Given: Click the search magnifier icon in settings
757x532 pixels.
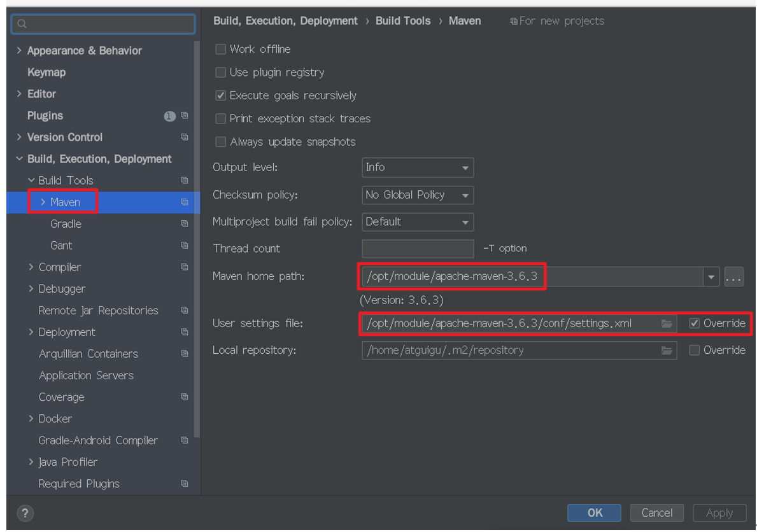Looking at the screenshot, I should [x=22, y=24].
